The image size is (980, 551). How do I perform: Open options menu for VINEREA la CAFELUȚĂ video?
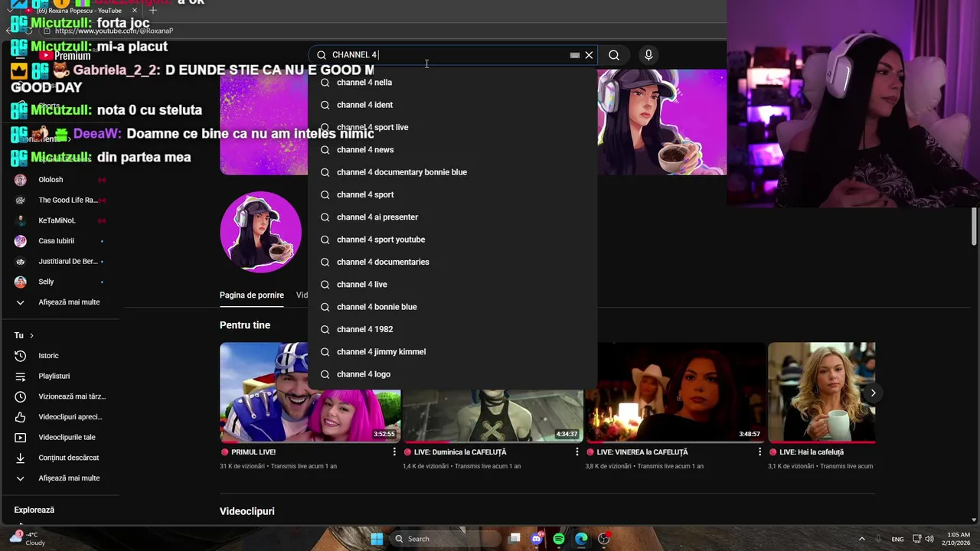[x=759, y=452]
